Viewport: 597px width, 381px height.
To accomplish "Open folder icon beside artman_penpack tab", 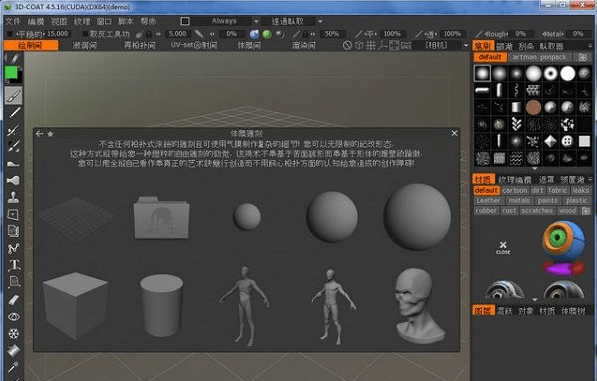I will pyautogui.click(x=583, y=57).
